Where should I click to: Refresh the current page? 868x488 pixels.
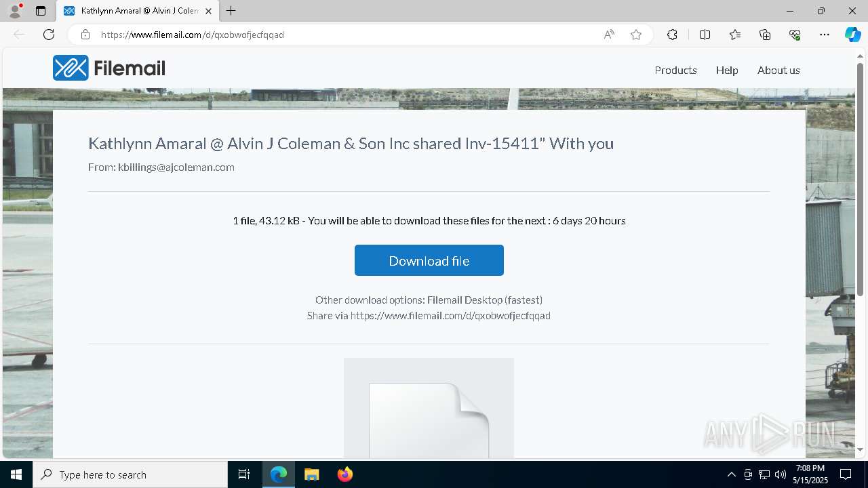pos(49,35)
